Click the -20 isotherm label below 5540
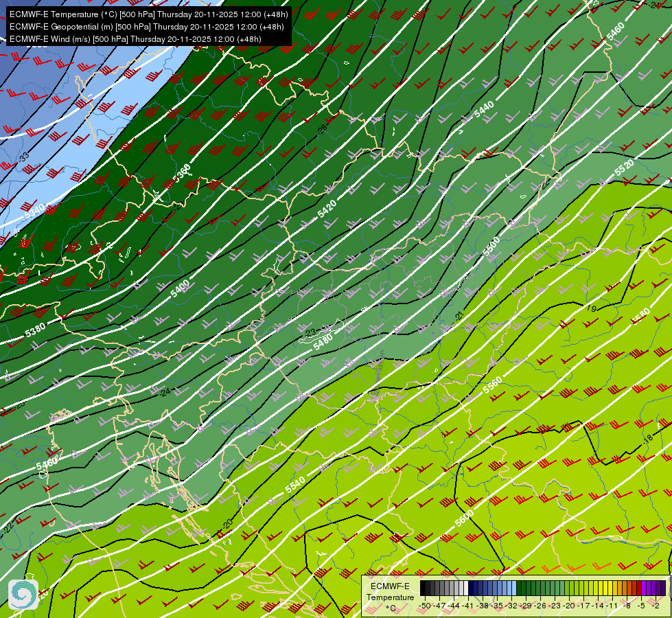This screenshot has width=672, height=618. click(x=227, y=524)
